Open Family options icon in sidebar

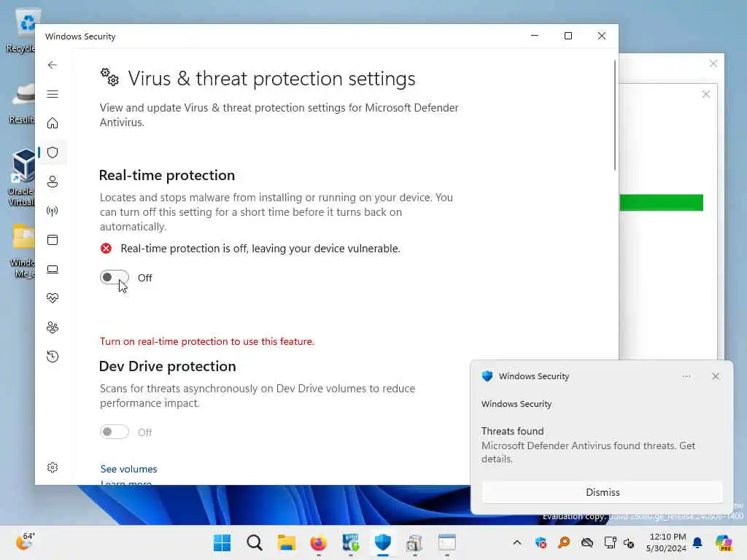point(53,327)
